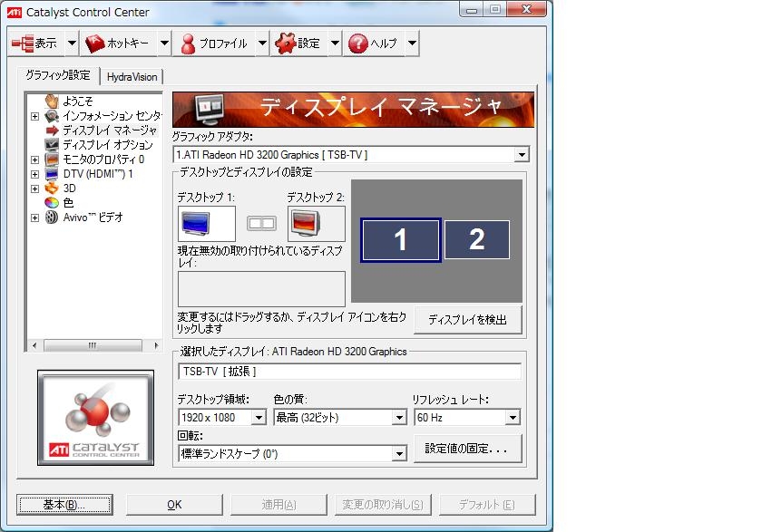Click tree scrollbar left arrow
The height and width of the screenshot is (532, 762).
coord(34,345)
